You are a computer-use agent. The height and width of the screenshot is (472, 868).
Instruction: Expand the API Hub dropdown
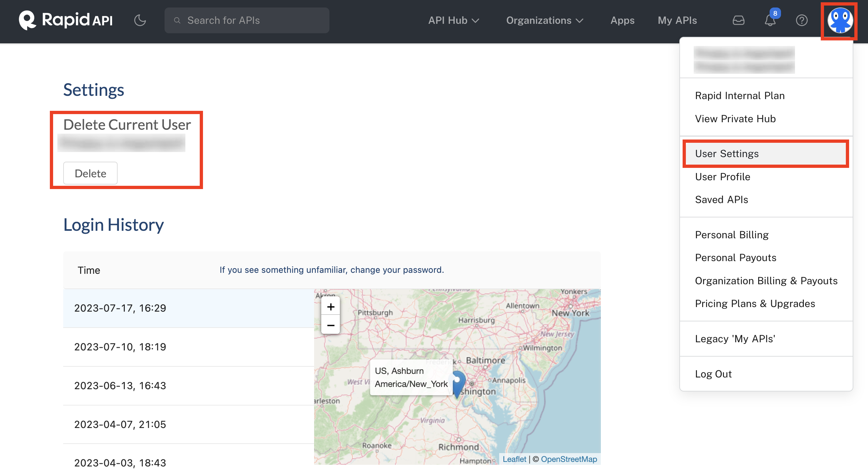(454, 20)
